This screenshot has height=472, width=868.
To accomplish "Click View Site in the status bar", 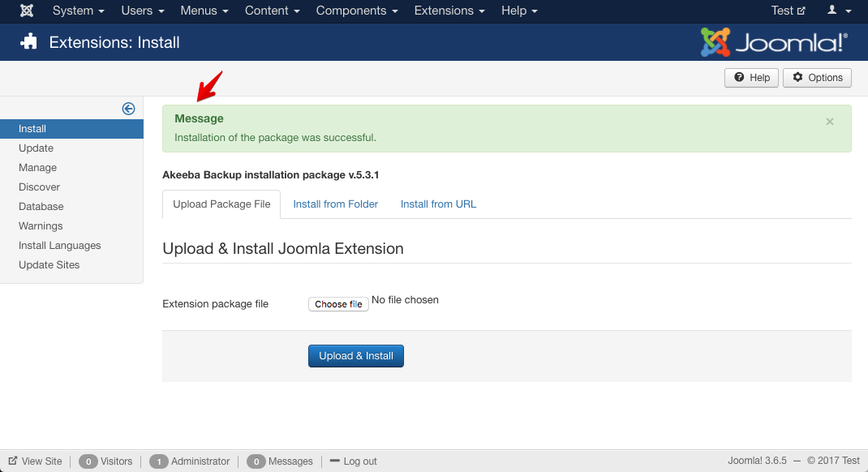I will point(36,461).
